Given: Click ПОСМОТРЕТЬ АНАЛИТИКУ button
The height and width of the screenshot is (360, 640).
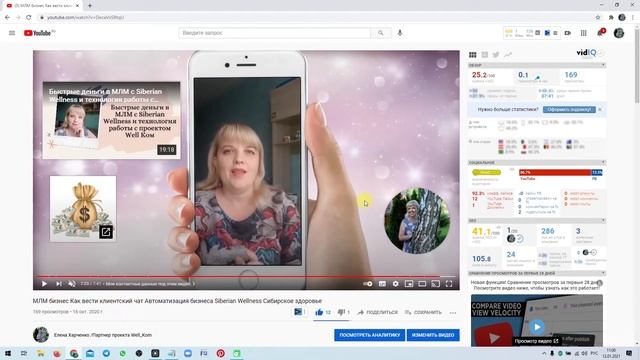Looking at the screenshot, I should pyautogui.click(x=369, y=335).
